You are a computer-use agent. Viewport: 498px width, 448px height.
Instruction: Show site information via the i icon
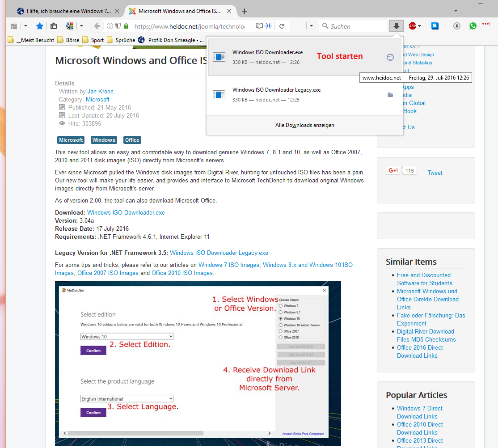click(110, 26)
